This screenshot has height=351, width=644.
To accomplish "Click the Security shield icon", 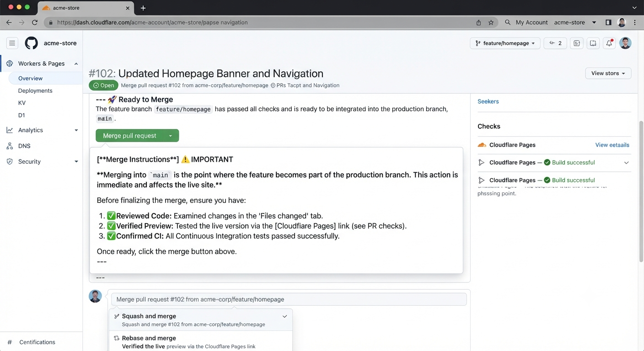I will point(10,162).
